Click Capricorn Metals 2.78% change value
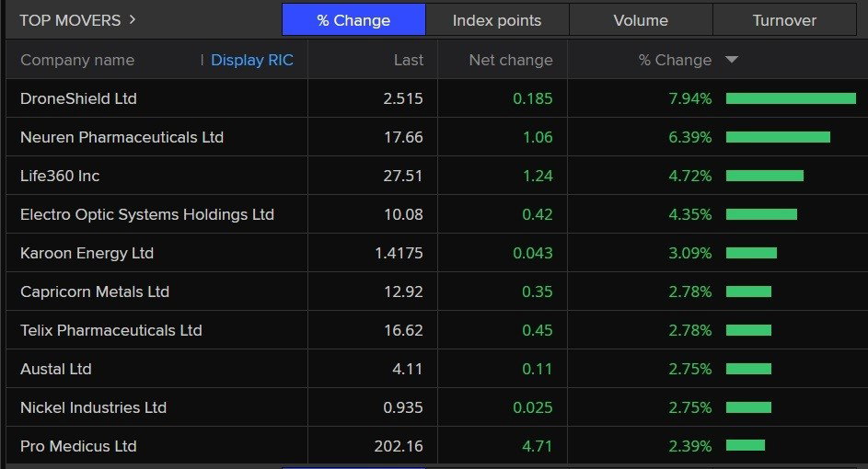This screenshot has height=469, width=868. click(x=689, y=292)
